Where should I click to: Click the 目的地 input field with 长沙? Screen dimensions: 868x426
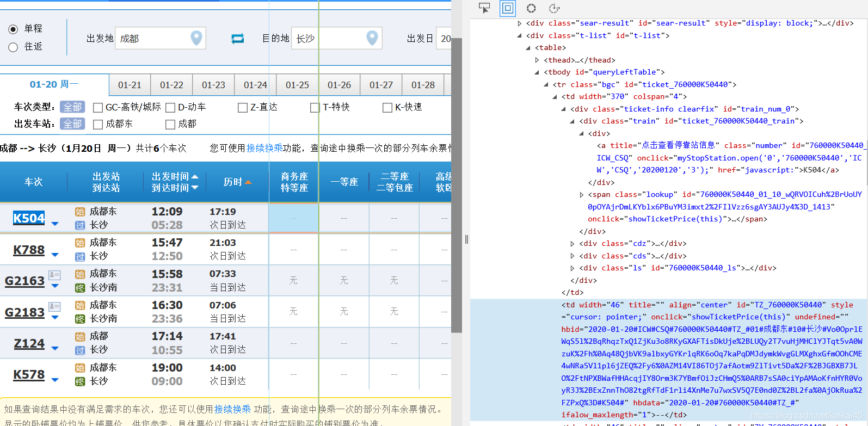point(336,38)
